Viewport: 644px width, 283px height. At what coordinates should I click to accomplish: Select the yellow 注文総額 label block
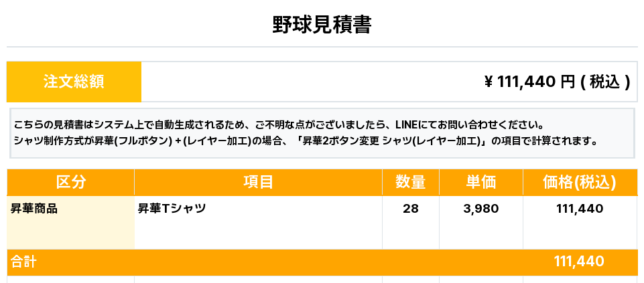coord(74,82)
